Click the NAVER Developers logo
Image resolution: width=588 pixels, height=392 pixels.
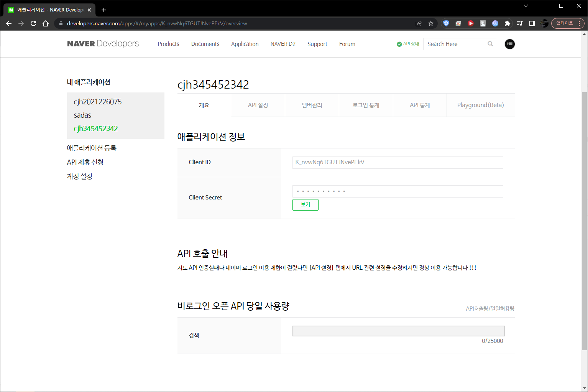pyautogui.click(x=103, y=43)
